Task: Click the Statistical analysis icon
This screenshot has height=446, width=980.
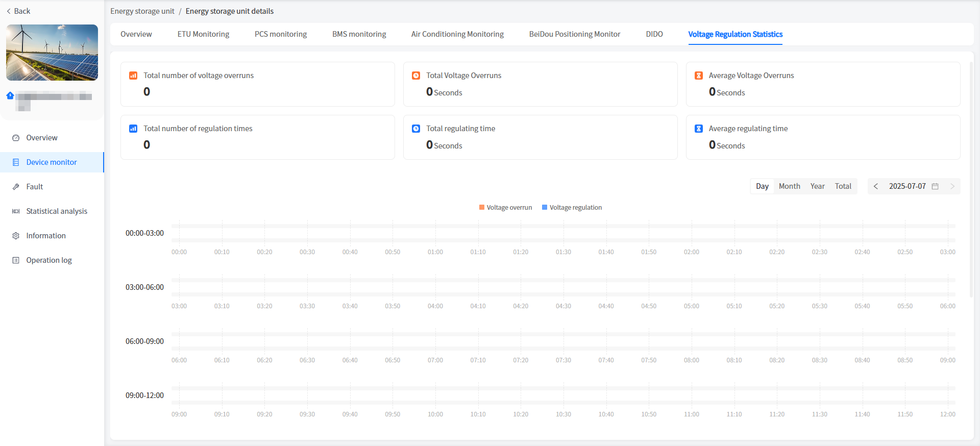Action: (16, 211)
